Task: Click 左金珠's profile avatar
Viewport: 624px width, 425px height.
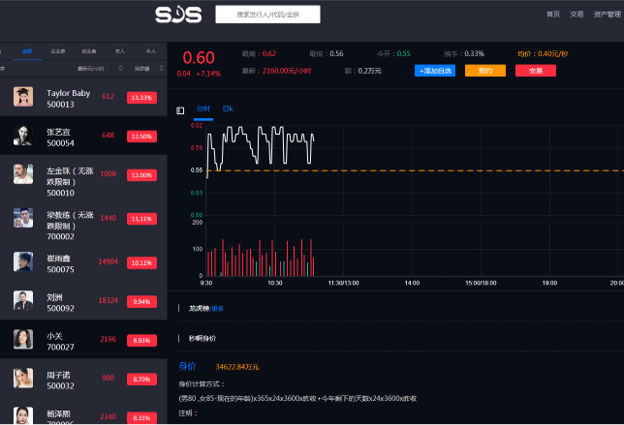Action: coord(23,174)
